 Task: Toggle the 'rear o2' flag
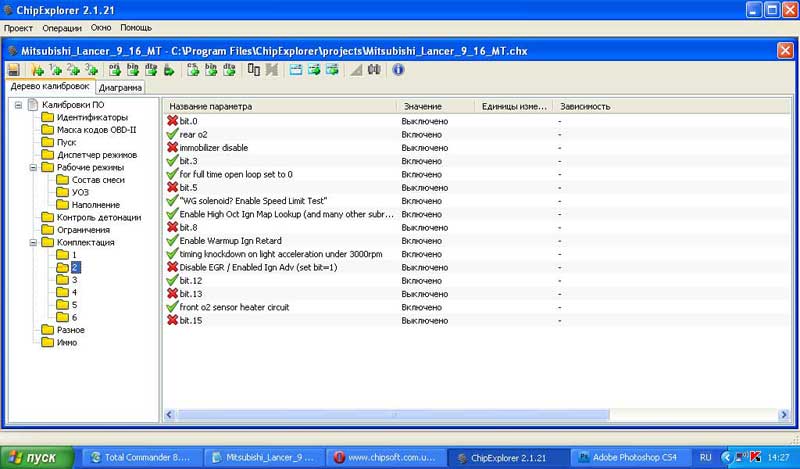(172, 134)
